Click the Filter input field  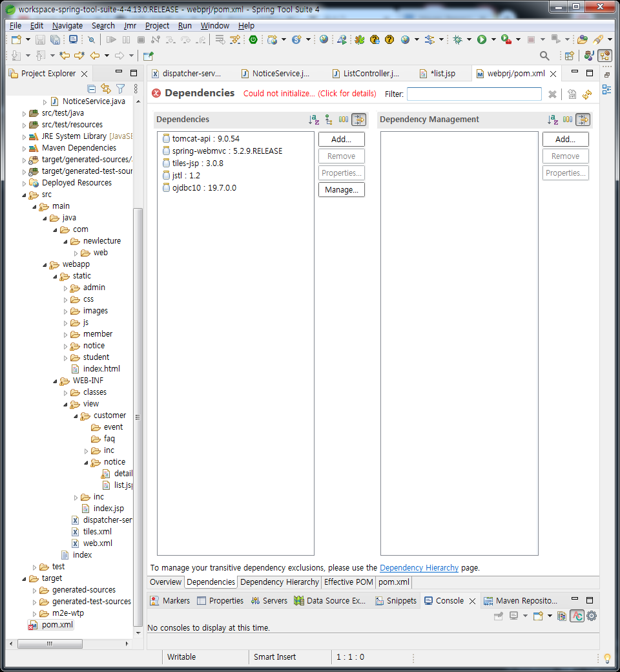tap(474, 94)
